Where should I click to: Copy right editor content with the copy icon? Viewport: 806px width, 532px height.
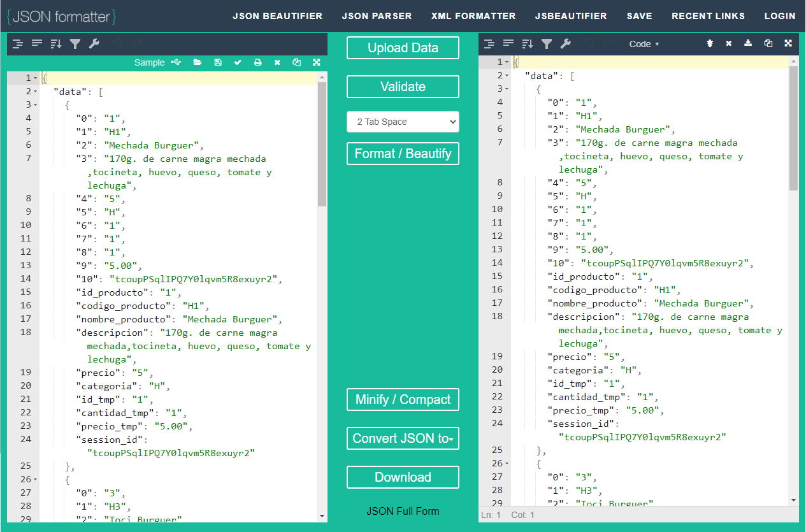pyautogui.click(x=768, y=44)
